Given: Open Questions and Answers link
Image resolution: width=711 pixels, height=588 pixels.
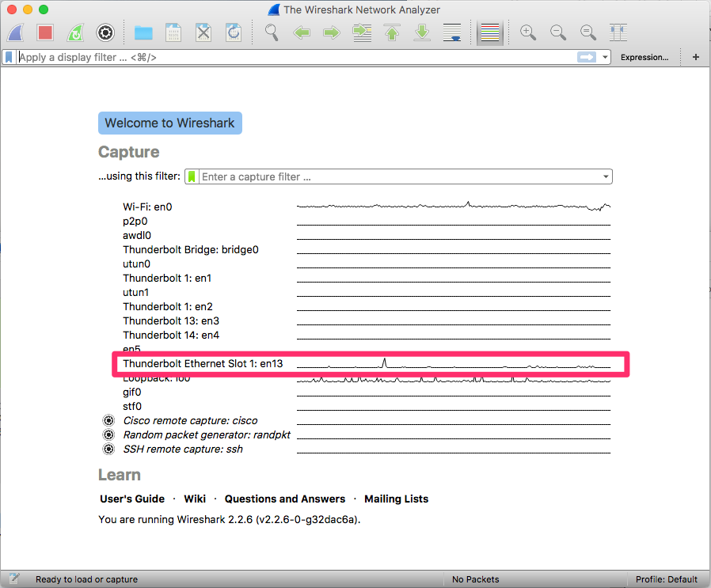Looking at the screenshot, I should [285, 499].
